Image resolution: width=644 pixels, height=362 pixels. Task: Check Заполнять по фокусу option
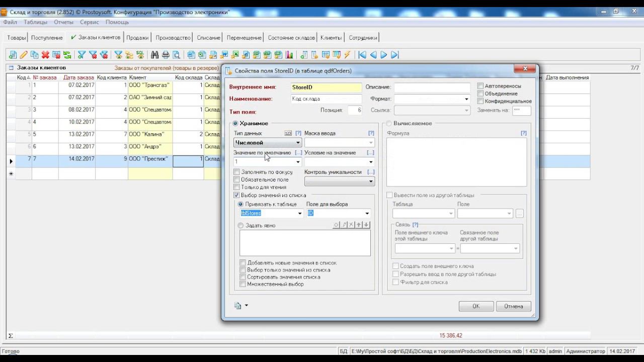pos(236,172)
